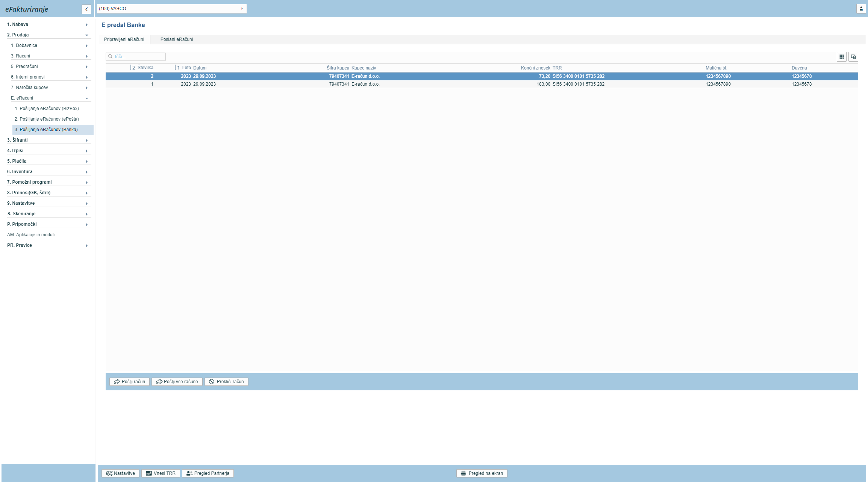868x482 pixels.
Task: Click the export table icon
Action: 853,57
